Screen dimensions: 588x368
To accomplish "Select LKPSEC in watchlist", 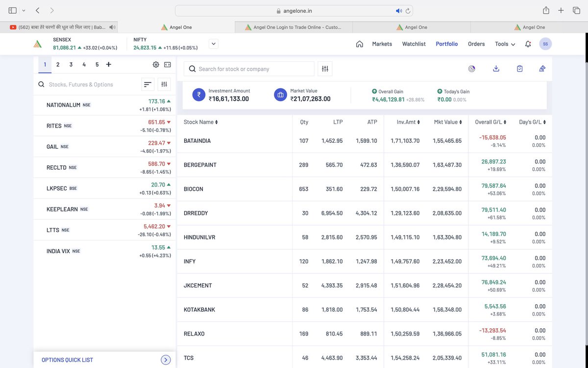I will [x=105, y=188].
